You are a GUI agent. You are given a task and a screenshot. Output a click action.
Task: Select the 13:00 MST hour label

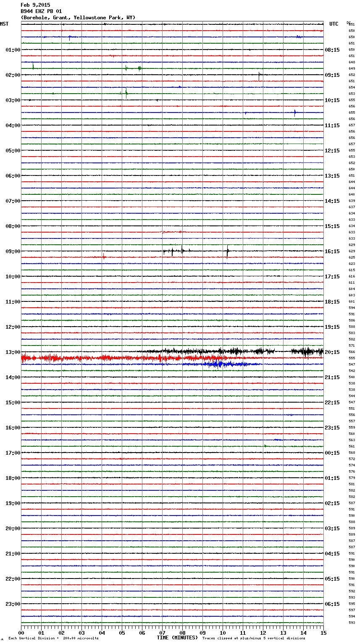[x=13, y=352]
